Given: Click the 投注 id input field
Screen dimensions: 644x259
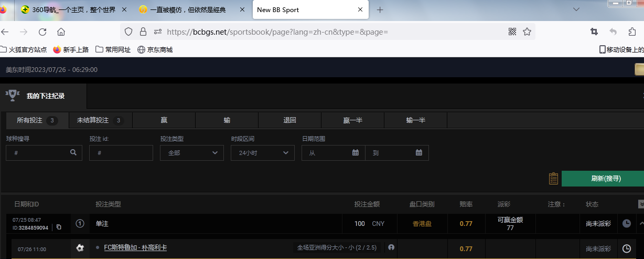Looking at the screenshot, I should point(121,153).
